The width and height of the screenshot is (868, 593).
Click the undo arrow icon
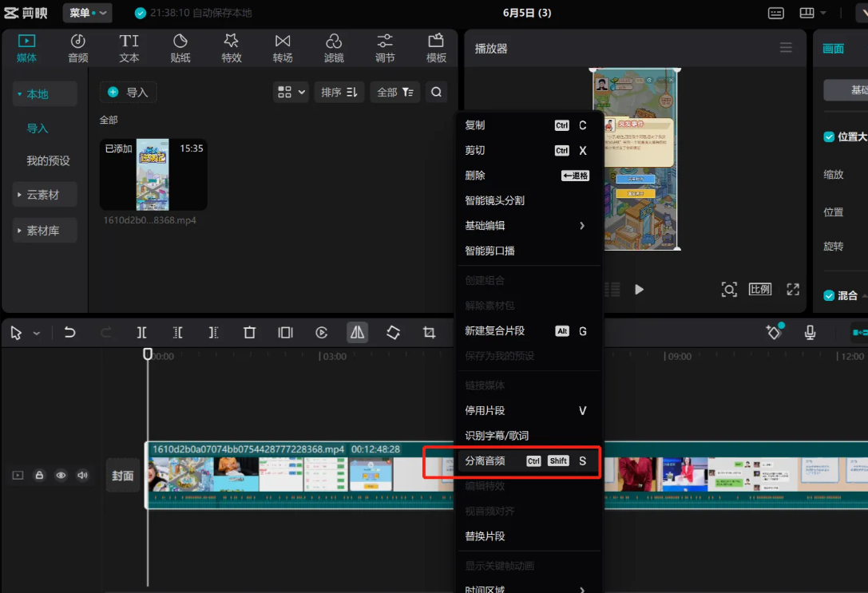tap(70, 333)
